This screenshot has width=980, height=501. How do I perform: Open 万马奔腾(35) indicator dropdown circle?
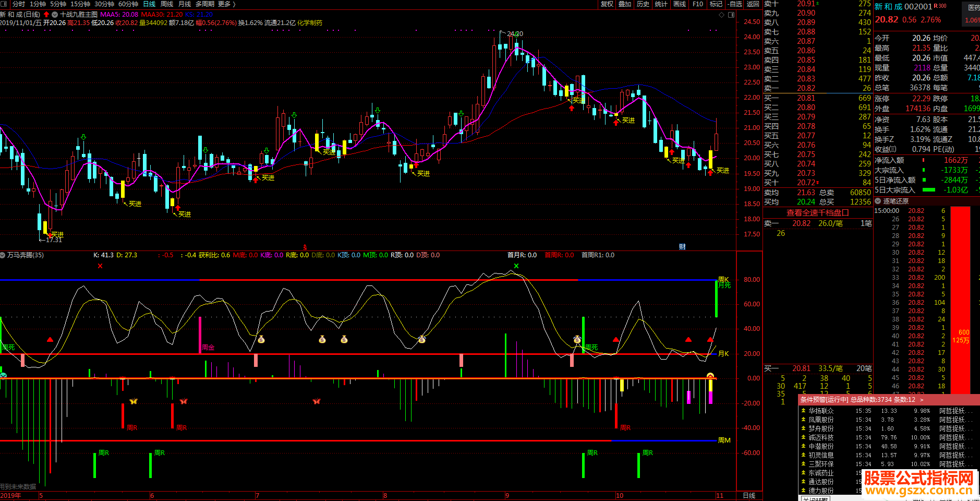pyautogui.click(x=3, y=255)
